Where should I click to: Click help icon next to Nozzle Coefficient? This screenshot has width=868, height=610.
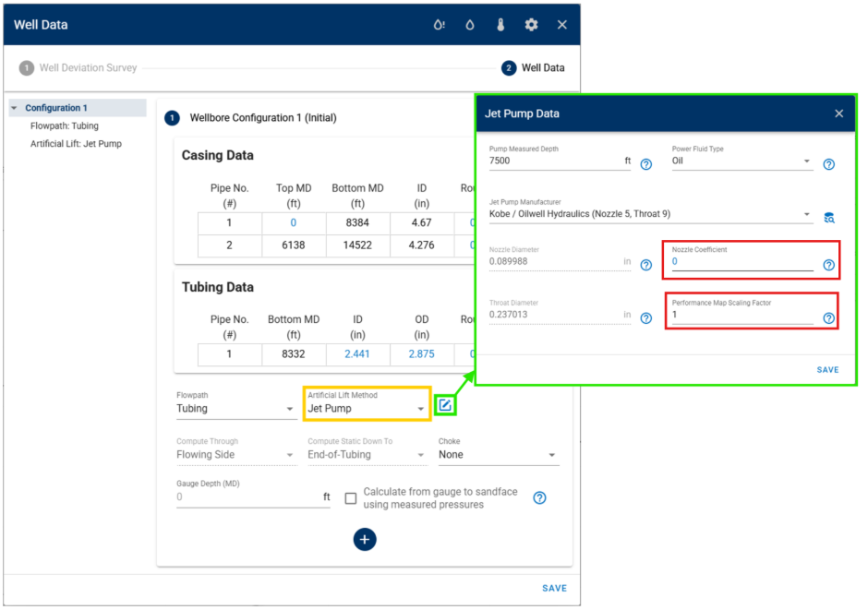(x=829, y=265)
